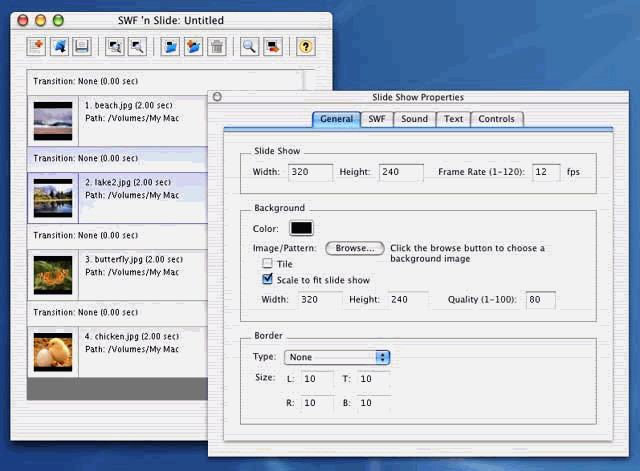This screenshot has height=471, width=640.
Task: Click the blue folder with orange plus icon
Action: point(193,47)
